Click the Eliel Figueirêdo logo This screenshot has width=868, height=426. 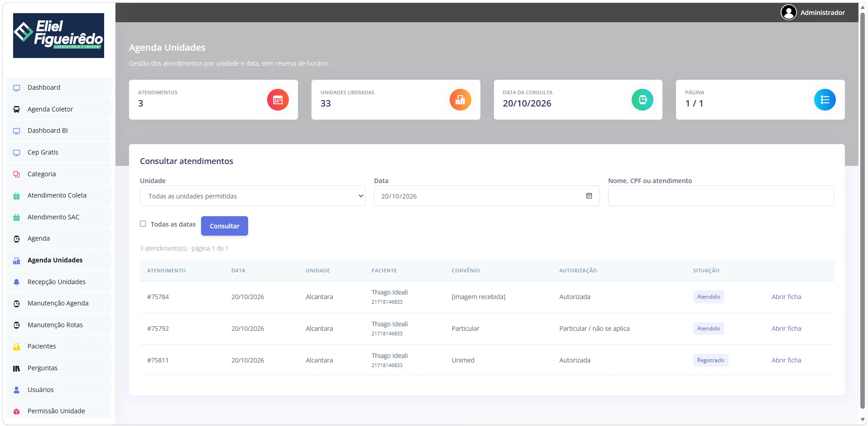point(58,35)
